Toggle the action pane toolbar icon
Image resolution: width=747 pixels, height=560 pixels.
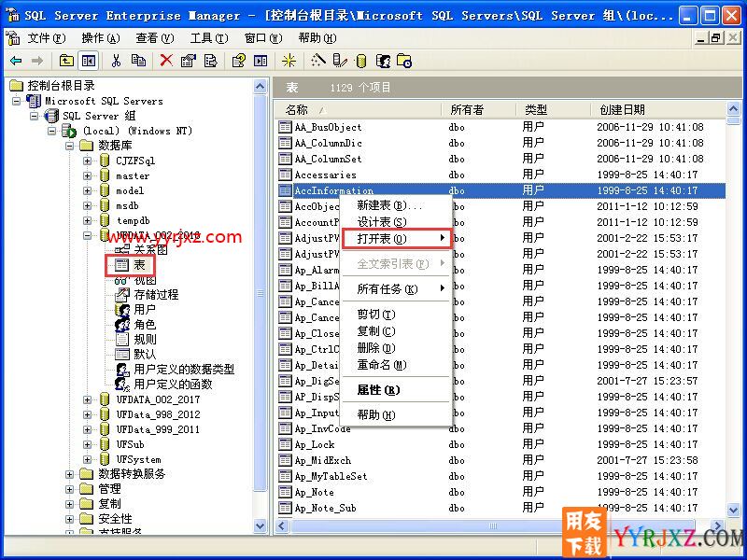261,61
